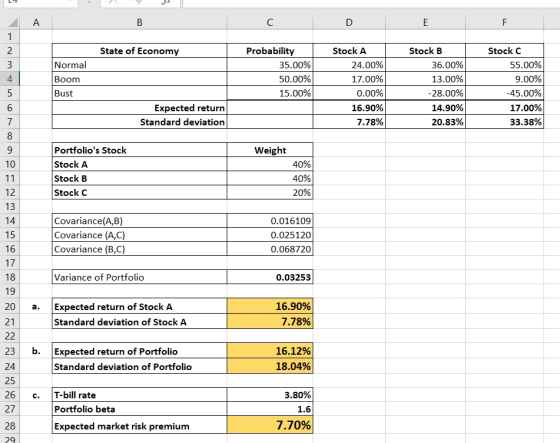
Task: Select Stock C's 17.00% expected return
Action: (504, 108)
